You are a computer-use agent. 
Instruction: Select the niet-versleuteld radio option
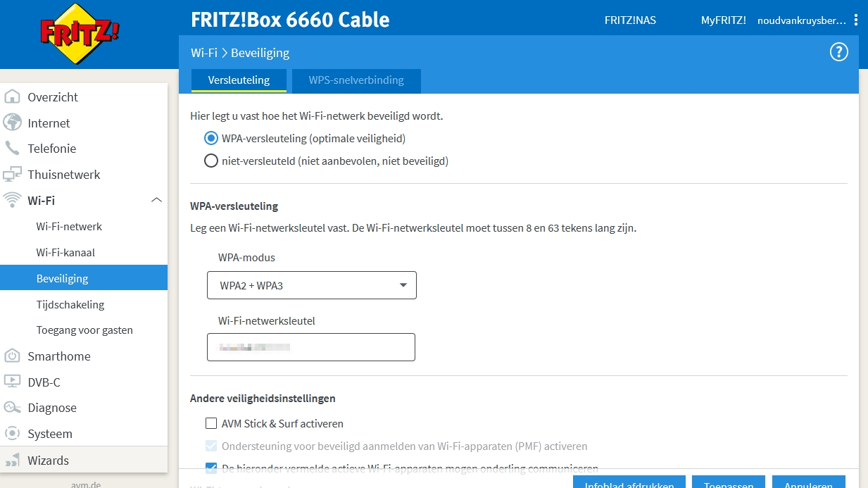tap(210, 161)
